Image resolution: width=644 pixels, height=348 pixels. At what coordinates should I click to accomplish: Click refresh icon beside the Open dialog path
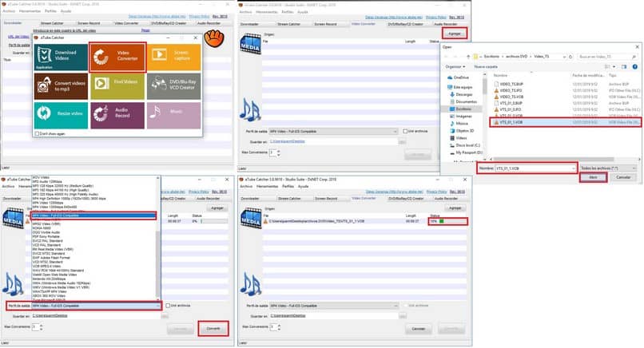tap(570, 57)
